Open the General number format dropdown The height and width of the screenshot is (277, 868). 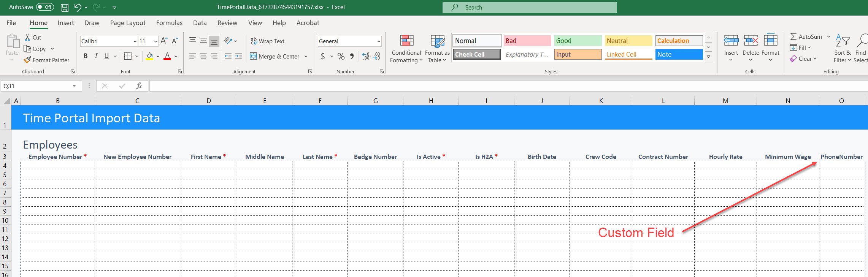click(379, 41)
